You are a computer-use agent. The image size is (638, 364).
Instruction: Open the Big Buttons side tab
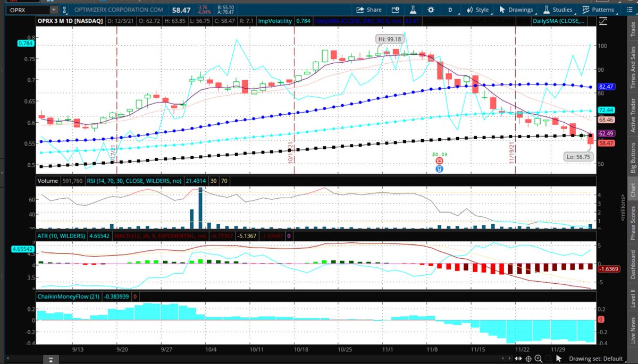(x=632, y=158)
